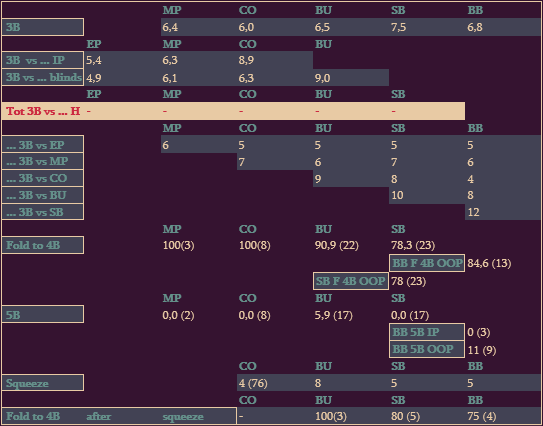Select the BB 5B OOP value 11 (9)

point(482,350)
